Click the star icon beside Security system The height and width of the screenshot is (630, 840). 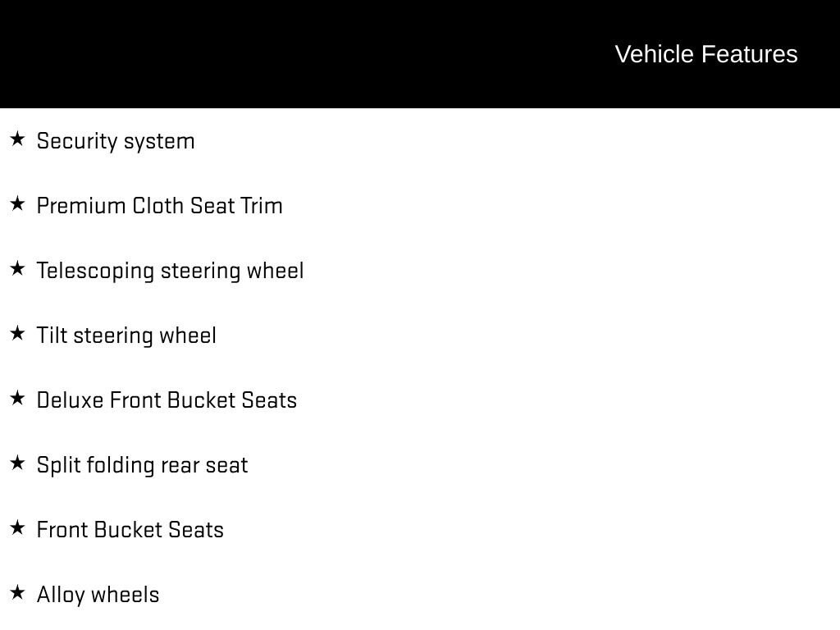pyautogui.click(x=17, y=139)
